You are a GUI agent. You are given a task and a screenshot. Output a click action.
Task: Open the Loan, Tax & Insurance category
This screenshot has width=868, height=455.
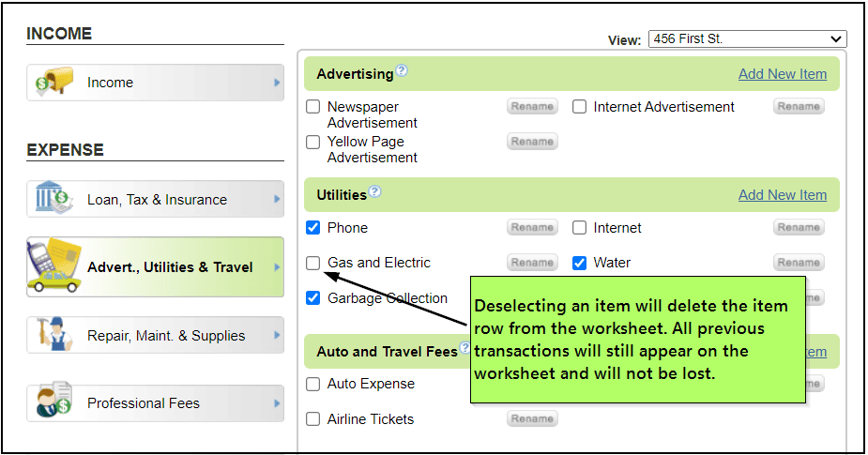coord(157,200)
